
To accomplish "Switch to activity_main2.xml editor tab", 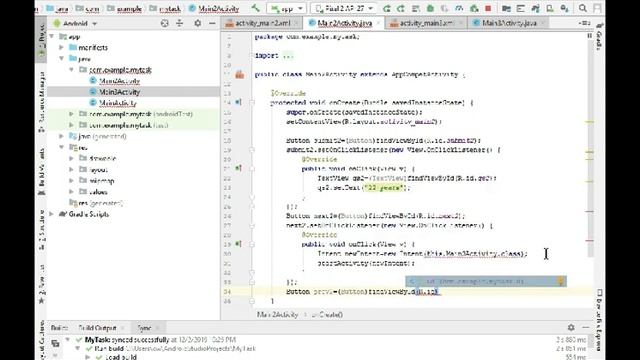I will 263,23.
